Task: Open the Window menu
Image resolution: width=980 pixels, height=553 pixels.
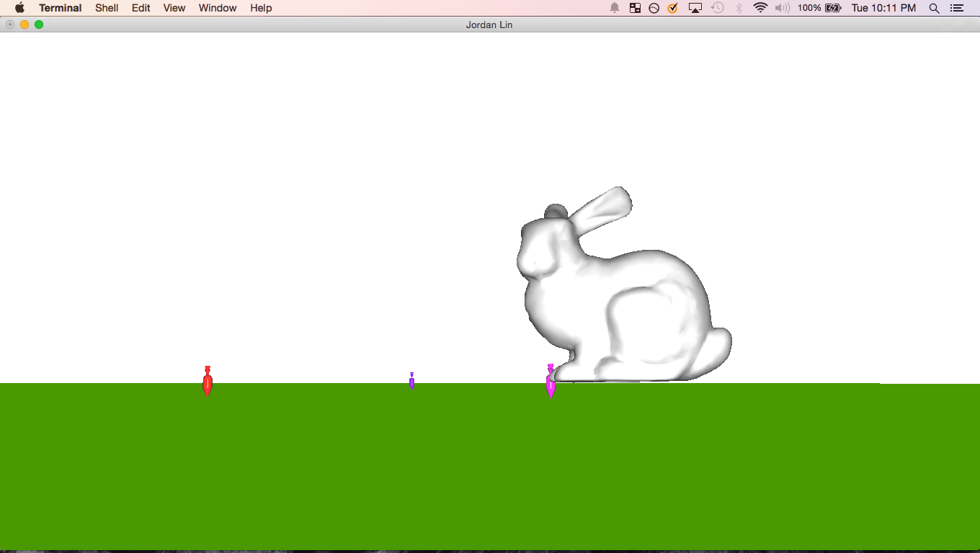Action: coord(218,8)
